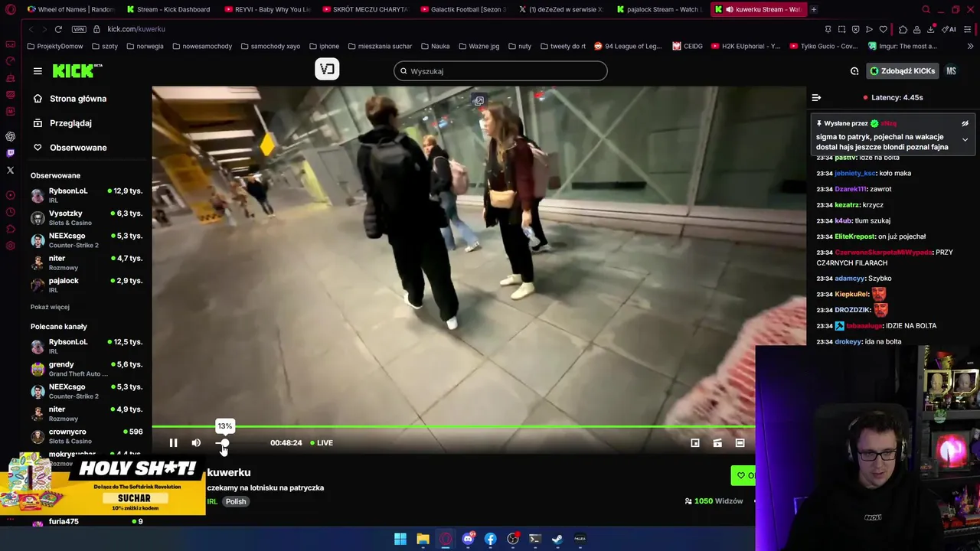Adjust the volume slider knob at 13%
980x551 pixels.
pyautogui.click(x=224, y=443)
